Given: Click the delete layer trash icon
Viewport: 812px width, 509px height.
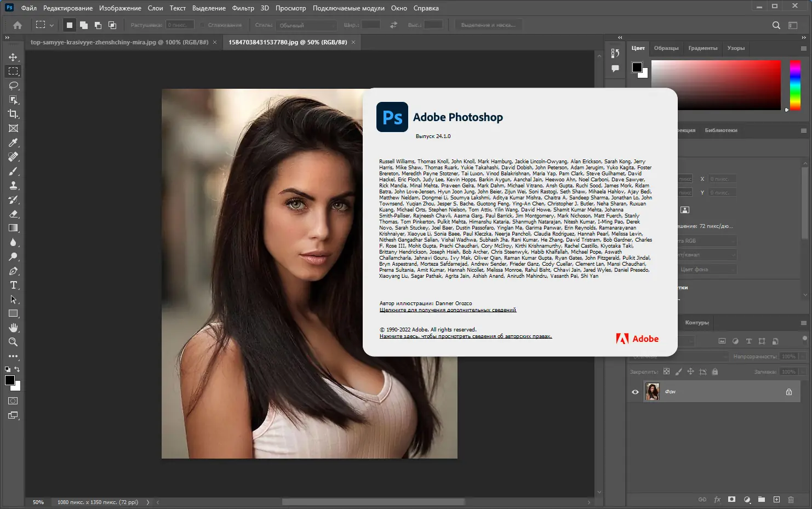Looking at the screenshot, I should (791, 499).
